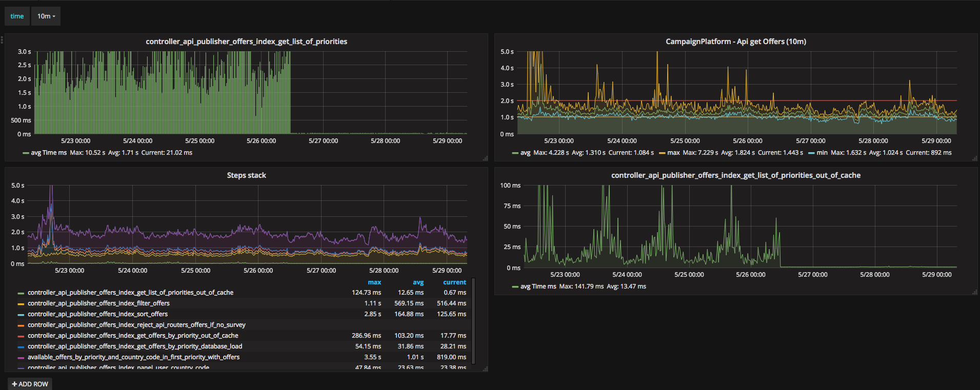
Task: Click the time variable label
Action: tap(17, 16)
